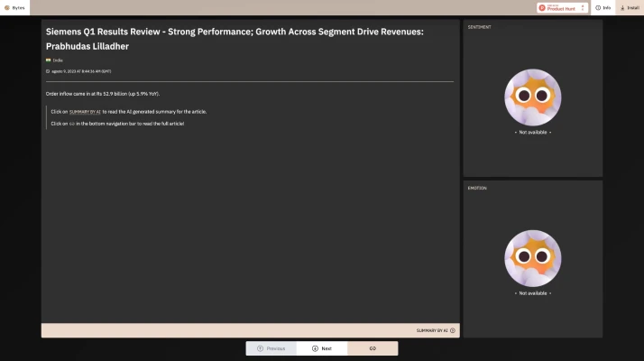644x361 pixels.
Task: Select the 'Order inflow came in' sentence
Action: coord(103,94)
